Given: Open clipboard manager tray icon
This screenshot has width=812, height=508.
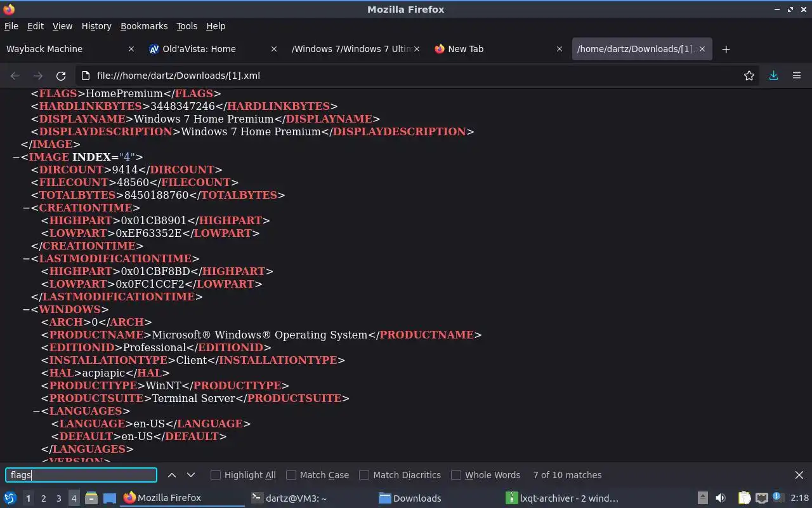Looking at the screenshot, I should (x=744, y=498).
